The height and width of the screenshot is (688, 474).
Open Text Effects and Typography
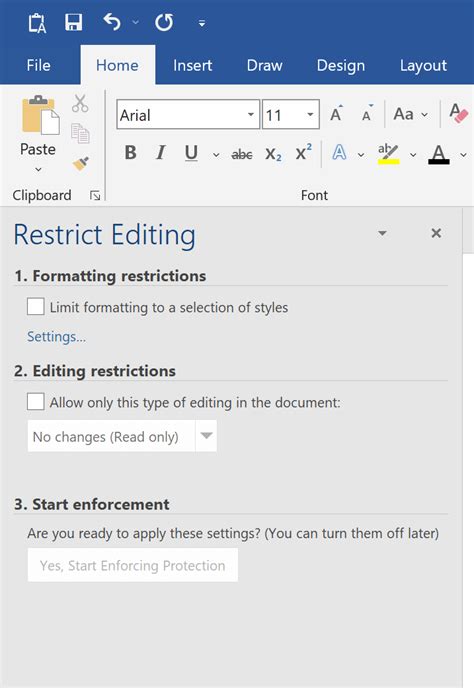pyautogui.click(x=339, y=153)
